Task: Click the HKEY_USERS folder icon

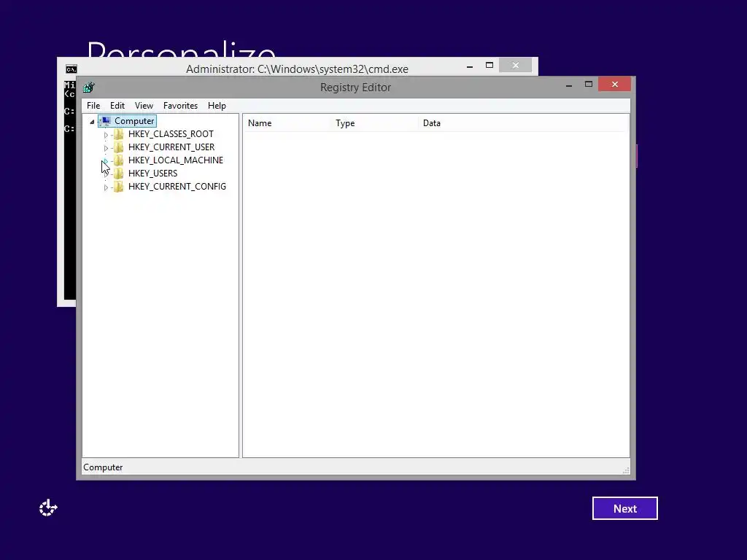Action: 118,174
